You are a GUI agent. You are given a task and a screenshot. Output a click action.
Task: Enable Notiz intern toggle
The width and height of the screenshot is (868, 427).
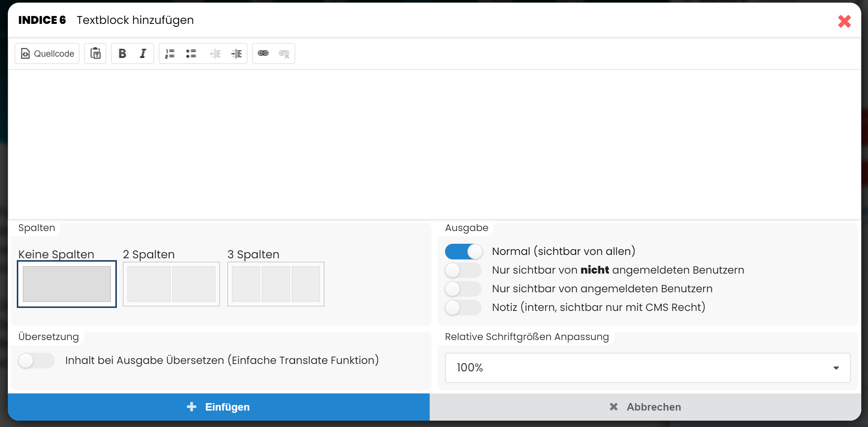(463, 308)
